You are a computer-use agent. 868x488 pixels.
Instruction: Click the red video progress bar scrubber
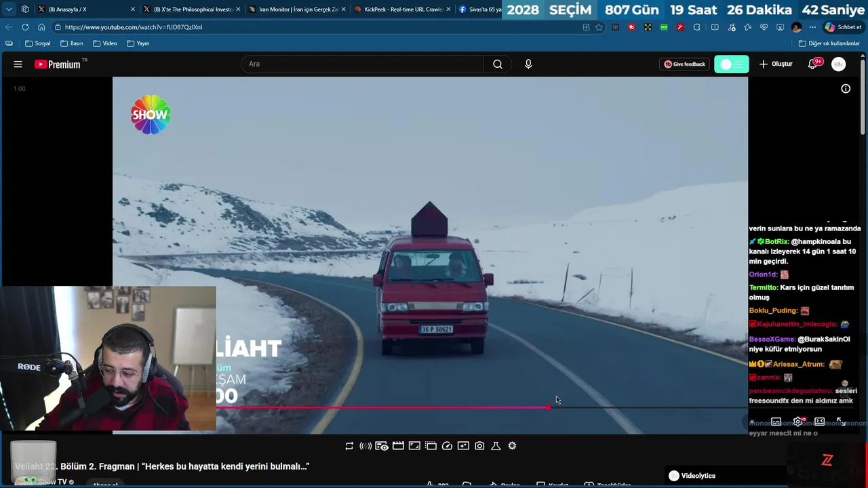pos(548,407)
